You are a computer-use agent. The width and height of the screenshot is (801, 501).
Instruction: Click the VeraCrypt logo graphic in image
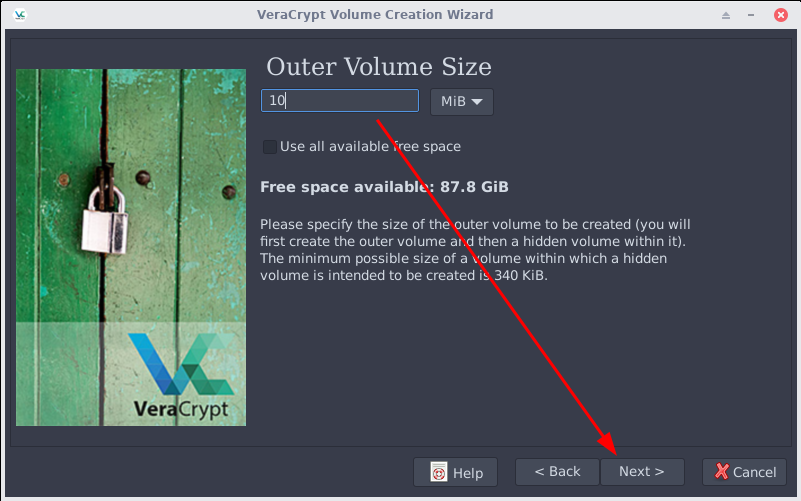(x=181, y=376)
